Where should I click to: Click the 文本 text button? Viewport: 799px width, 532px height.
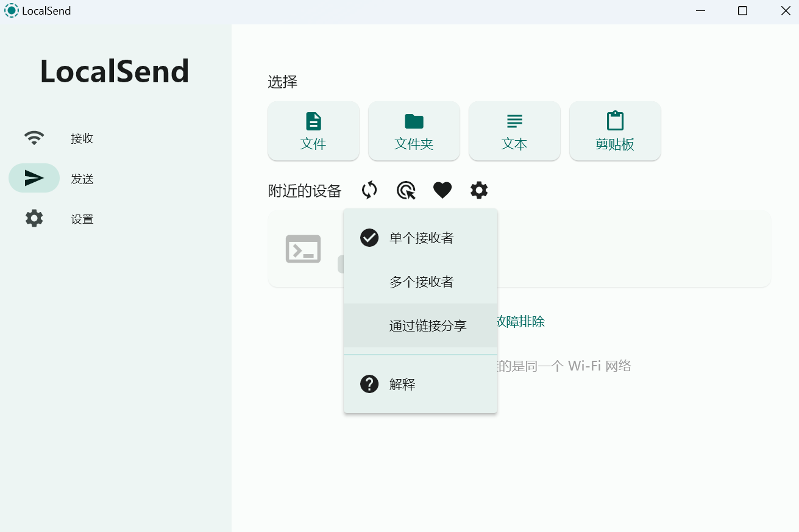click(514, 131)
